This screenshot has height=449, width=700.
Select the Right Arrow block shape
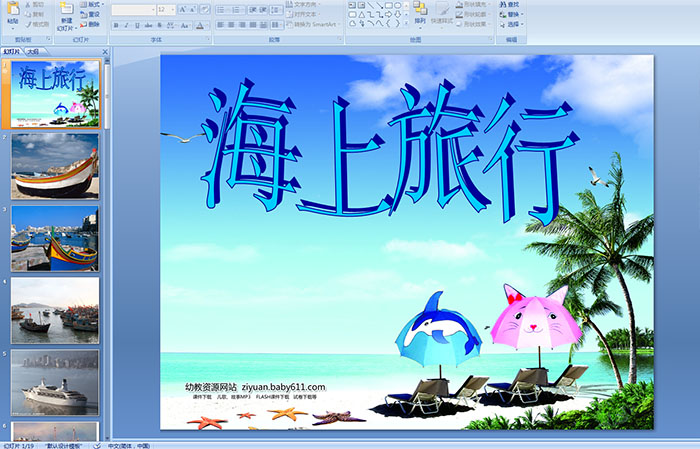pyautogui.click(x=388, y=14)
